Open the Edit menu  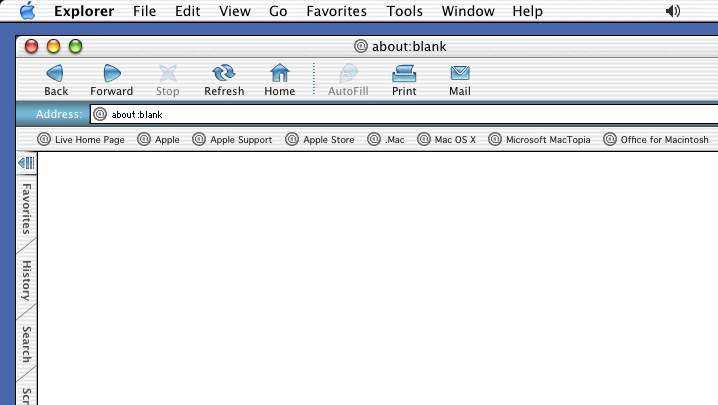[187, 11]
